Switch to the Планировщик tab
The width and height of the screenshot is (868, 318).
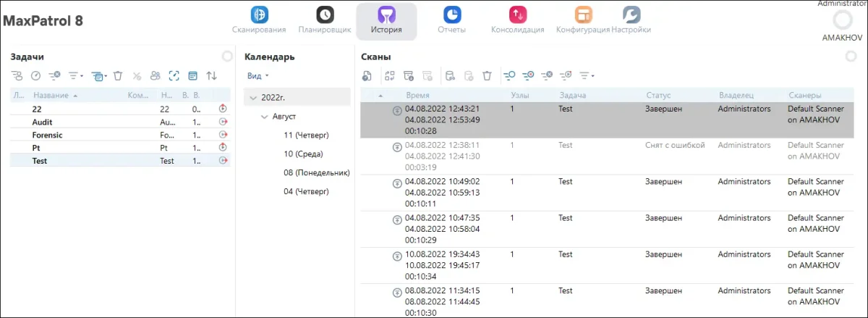[x=325, y=14]
